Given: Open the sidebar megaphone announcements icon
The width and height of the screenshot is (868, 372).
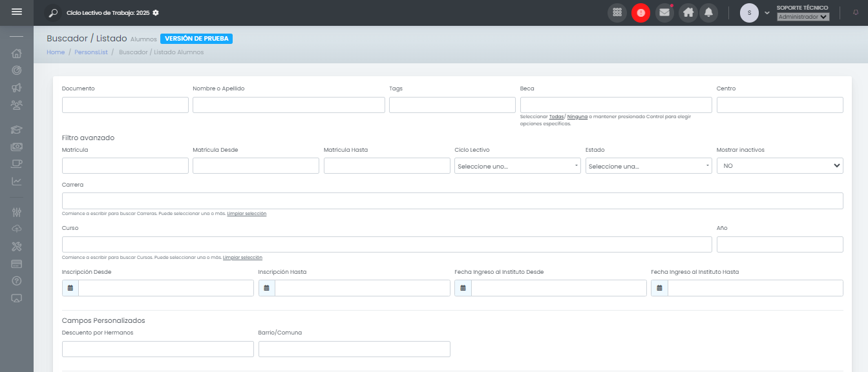Looking at the screenshot, I should (17, 87).
